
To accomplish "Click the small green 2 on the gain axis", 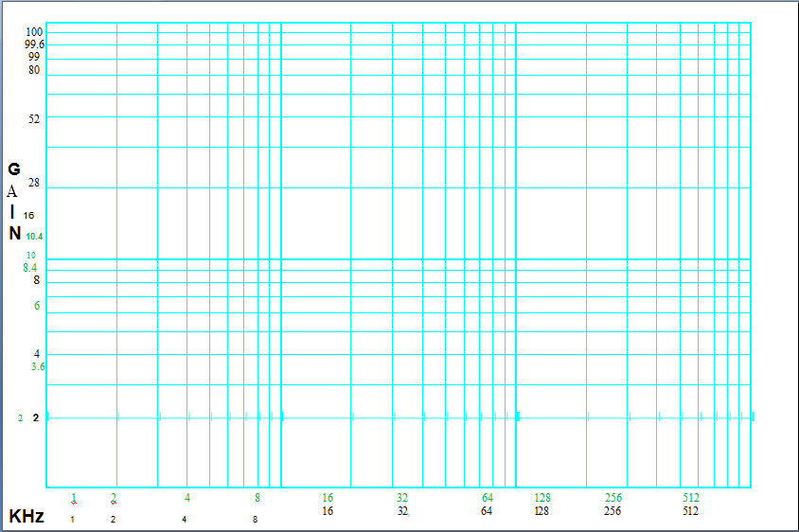I will click(x=21, y=418).
